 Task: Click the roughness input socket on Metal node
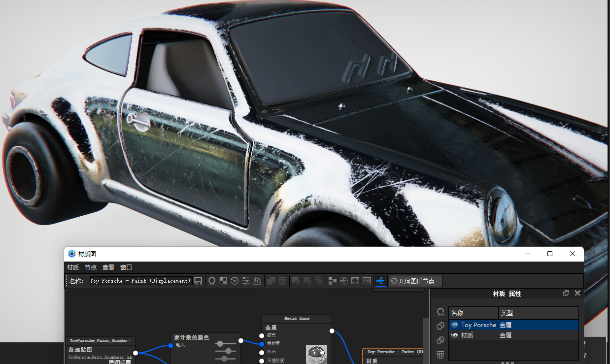[x=262, y=344]
